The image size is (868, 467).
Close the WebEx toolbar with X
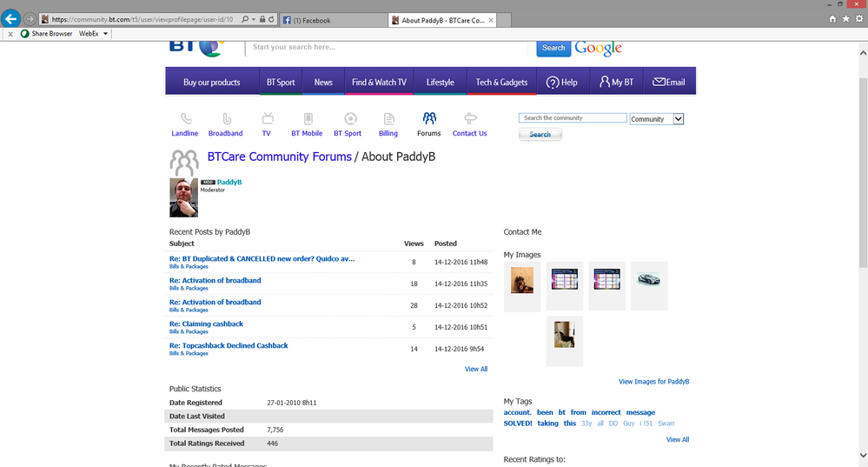coord(10,34)
